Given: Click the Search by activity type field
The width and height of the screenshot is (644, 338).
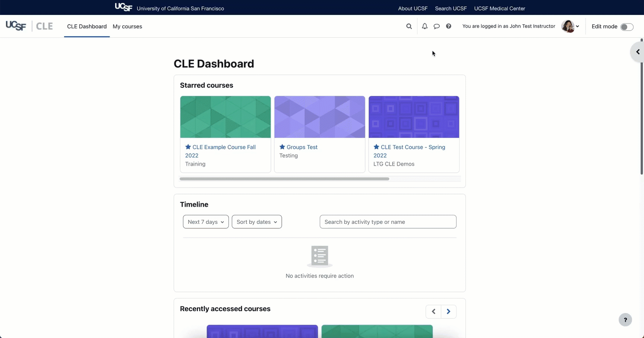Looking at the screenshot, I should pyautogui.click(x=388, y=222).
